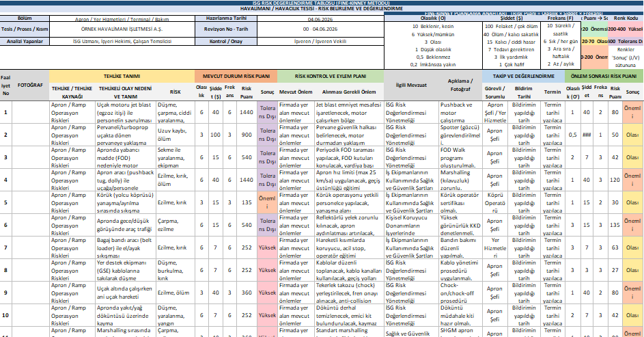Click the 'Renk Kodu' header cell
Screen dimensions: 644x337
tap(626, 18)
